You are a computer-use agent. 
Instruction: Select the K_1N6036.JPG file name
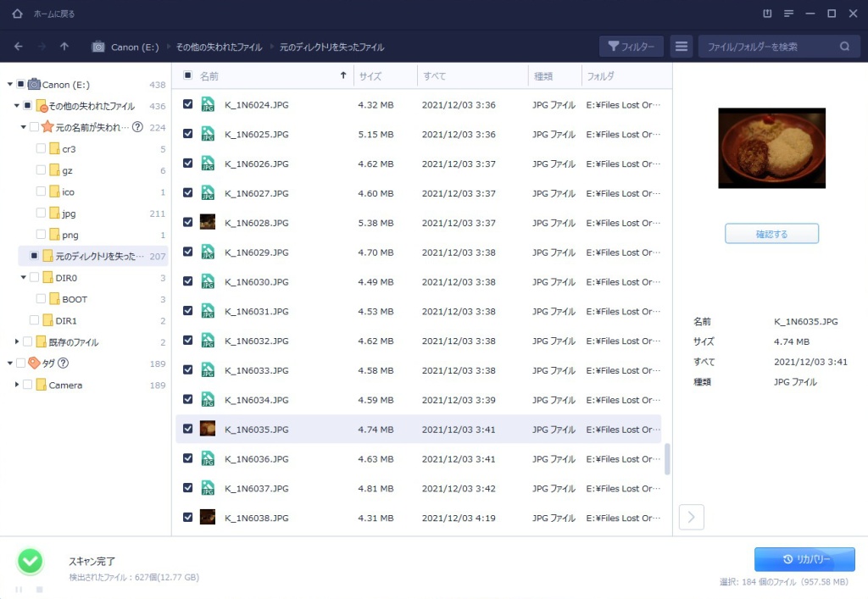coord(256,458)
